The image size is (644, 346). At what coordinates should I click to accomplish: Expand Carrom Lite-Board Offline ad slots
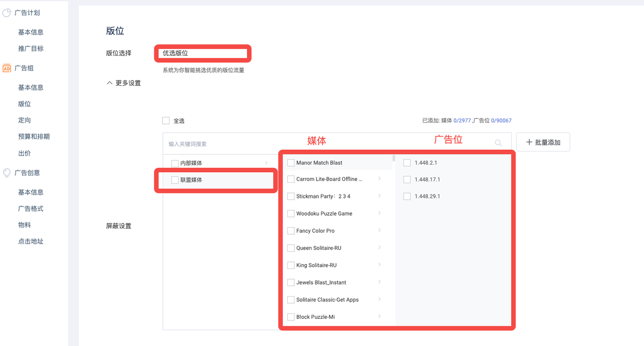point(379,179)
